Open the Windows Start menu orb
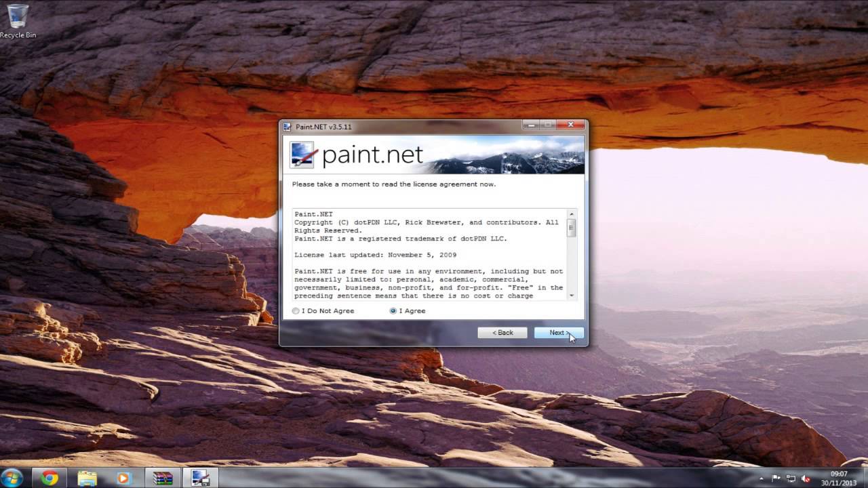Screen dimensions: 868x488 click(x=12, y=478)
